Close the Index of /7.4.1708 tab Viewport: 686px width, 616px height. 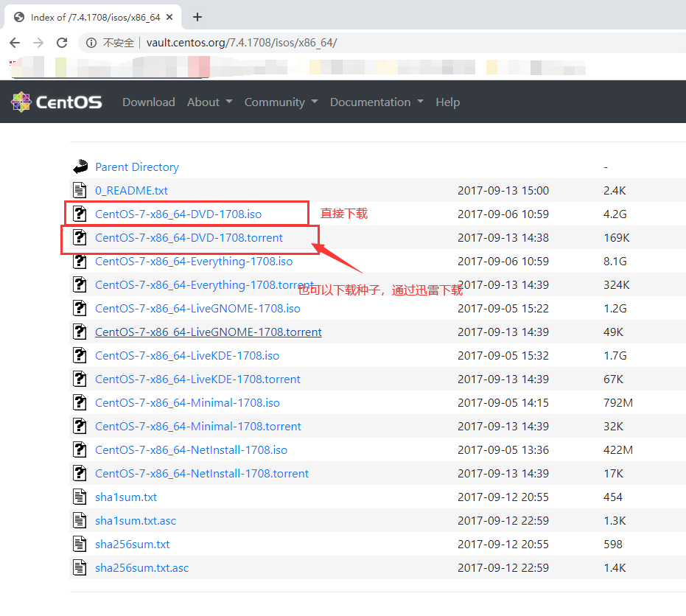169,17
